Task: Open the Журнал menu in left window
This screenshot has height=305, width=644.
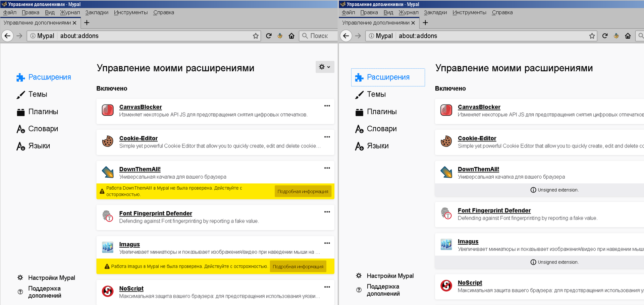Action: tap(70, 12)
